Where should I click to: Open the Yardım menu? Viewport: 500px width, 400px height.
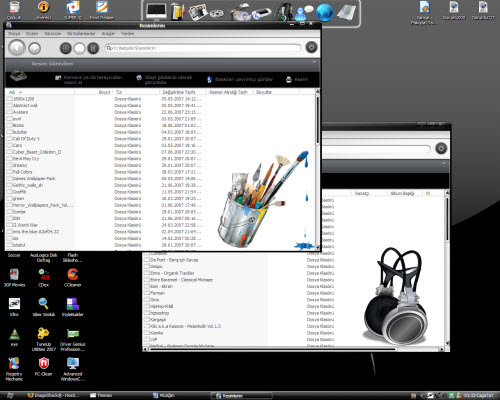pyautogui.click(x=127, y=34)
